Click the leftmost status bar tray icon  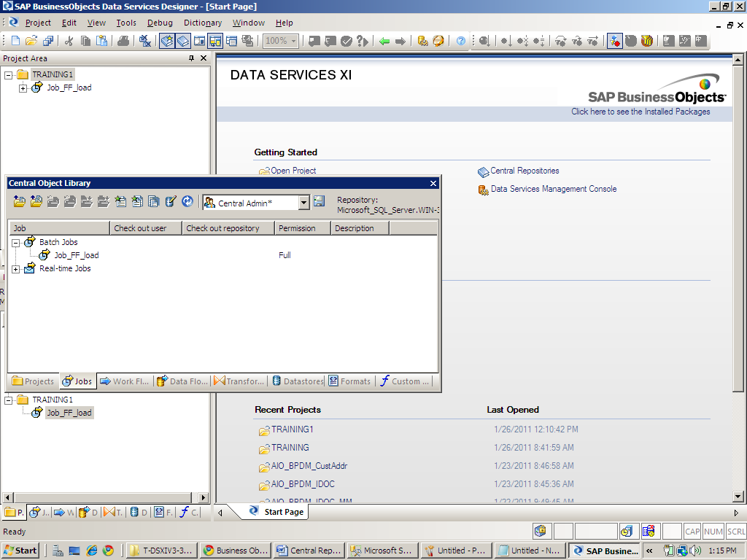541,531
